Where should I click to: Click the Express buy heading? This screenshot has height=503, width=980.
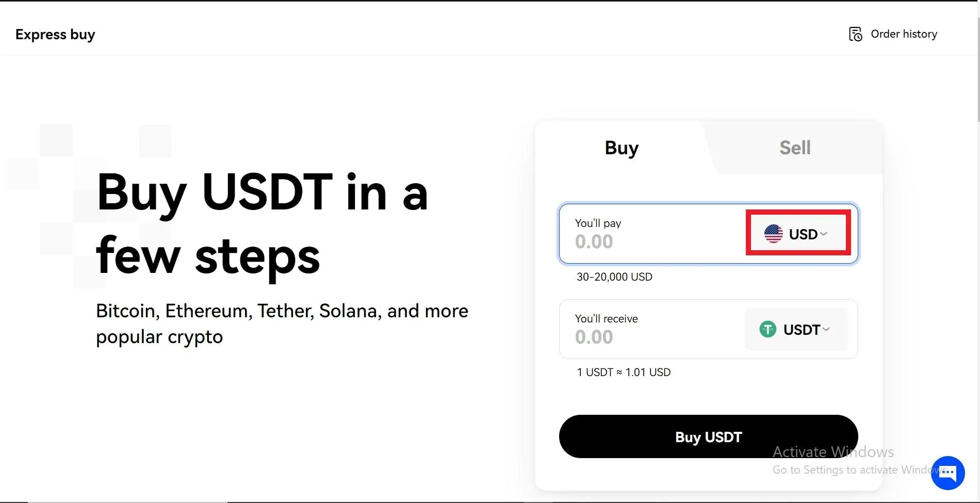55,35
